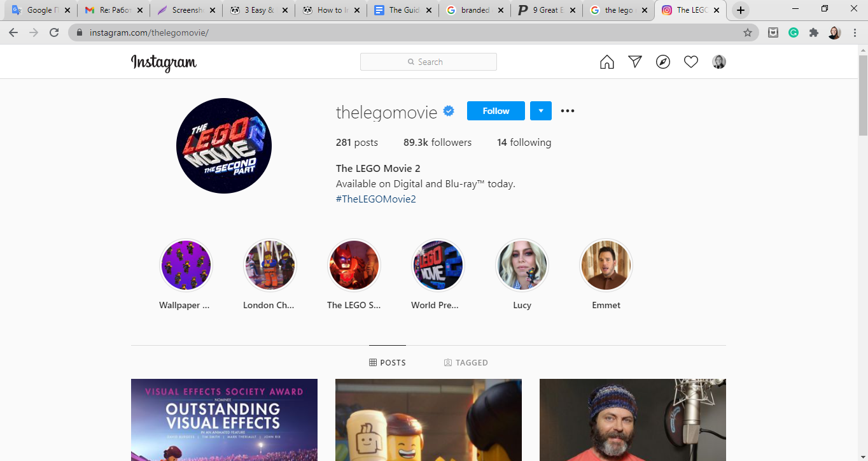The height and width of the screenshot is (461, 868).
Task: Follow thelegomovie account
Action: click(496, 111)
